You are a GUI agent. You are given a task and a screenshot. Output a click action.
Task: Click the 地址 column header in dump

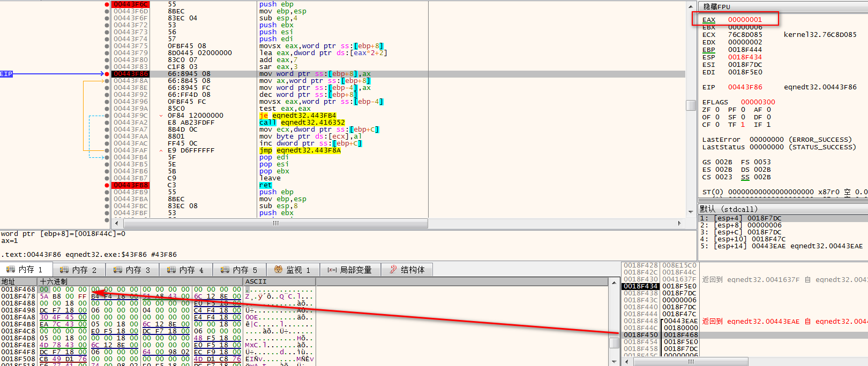click(19, 281)
